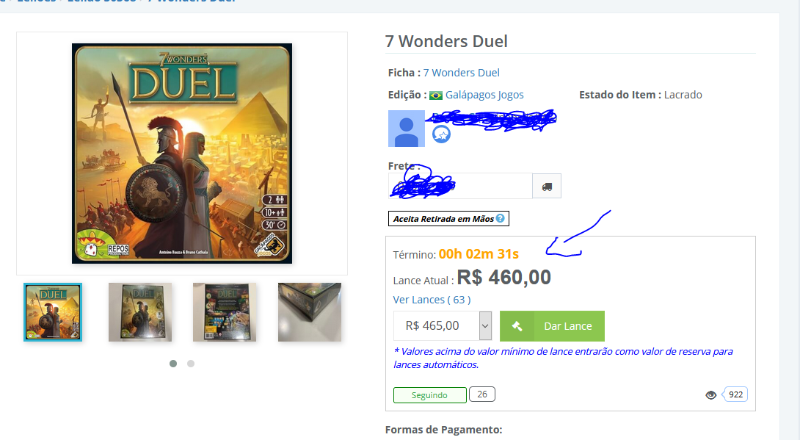
Task: Click the 922 views counter badge
Action: point(735,395)
